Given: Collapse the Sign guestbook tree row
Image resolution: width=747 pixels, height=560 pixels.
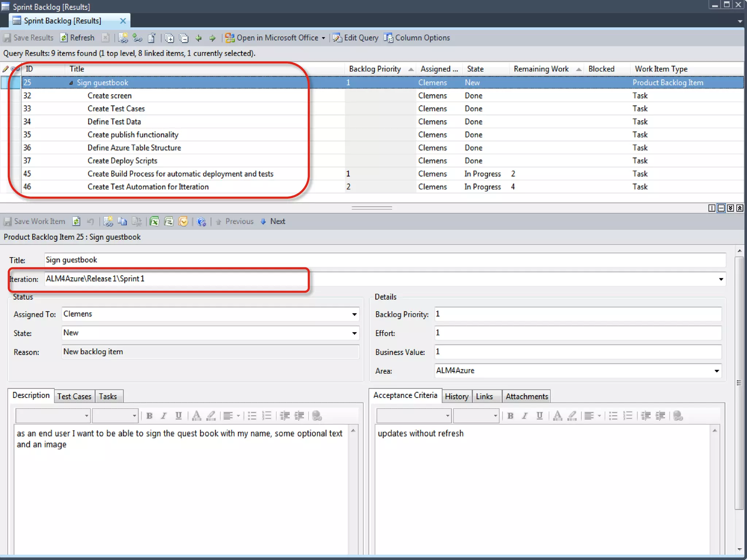Looking at the screenshot, I should pos(71,83).
